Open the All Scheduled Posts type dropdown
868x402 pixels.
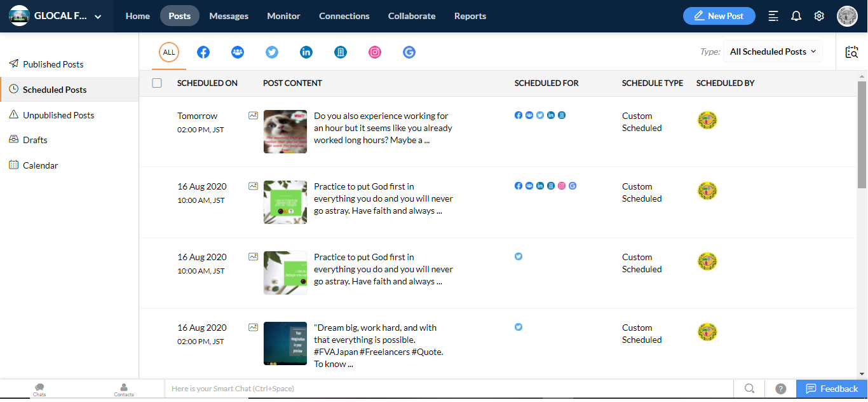tap(773, 52)
